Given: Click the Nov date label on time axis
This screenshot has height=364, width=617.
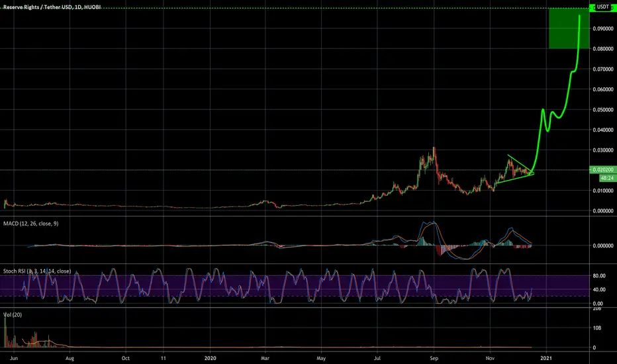Looking at the screenshot, I should pos(490,358).
